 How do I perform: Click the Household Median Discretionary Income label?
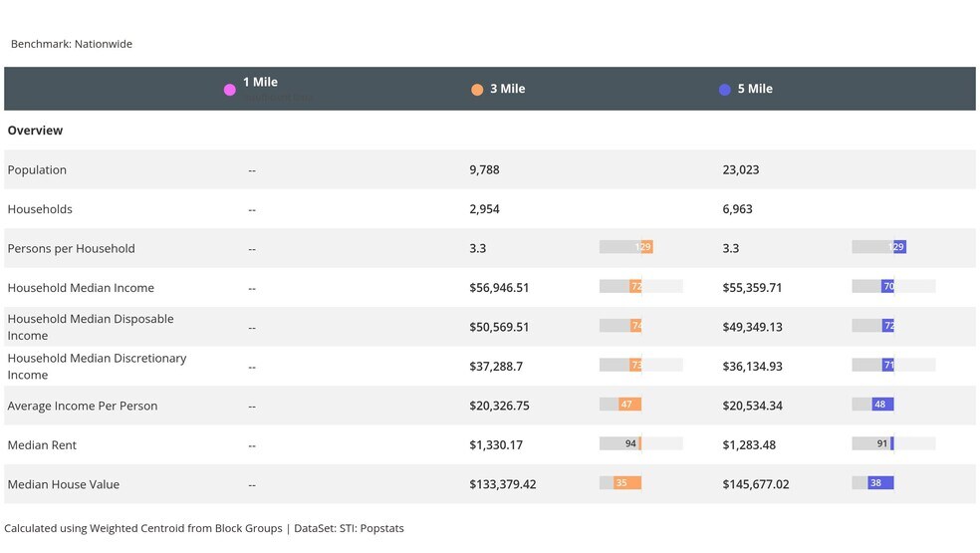tap(97, 367)
